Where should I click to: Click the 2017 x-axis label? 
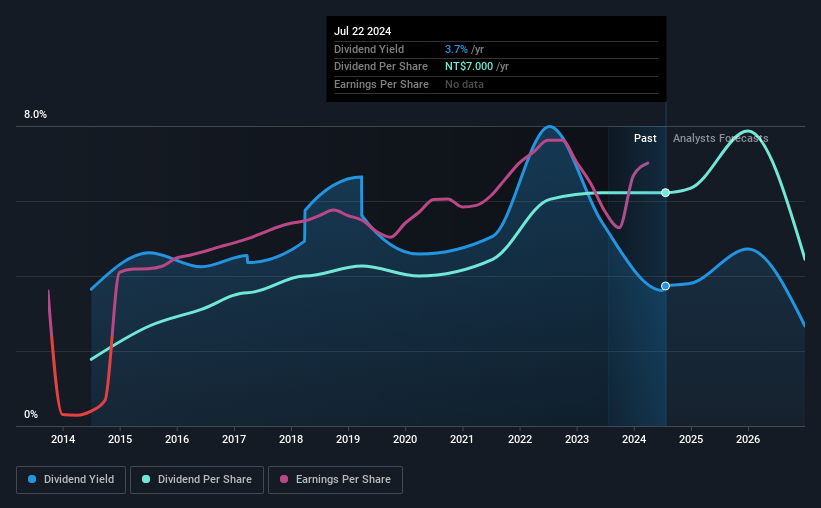(x=234, y=439)
